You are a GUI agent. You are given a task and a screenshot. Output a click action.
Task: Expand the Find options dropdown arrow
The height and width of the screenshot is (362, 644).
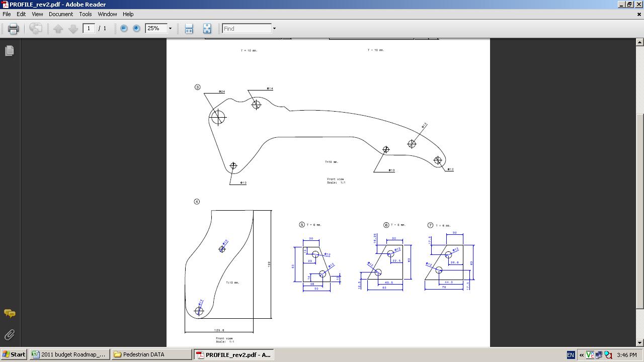(x=274, y=29)
